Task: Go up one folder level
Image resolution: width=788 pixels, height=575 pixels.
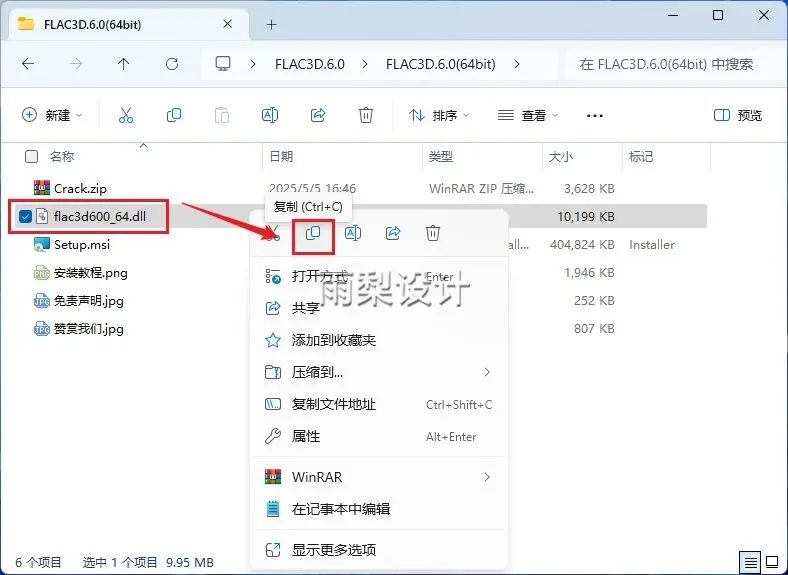Action: pos(124,64)
